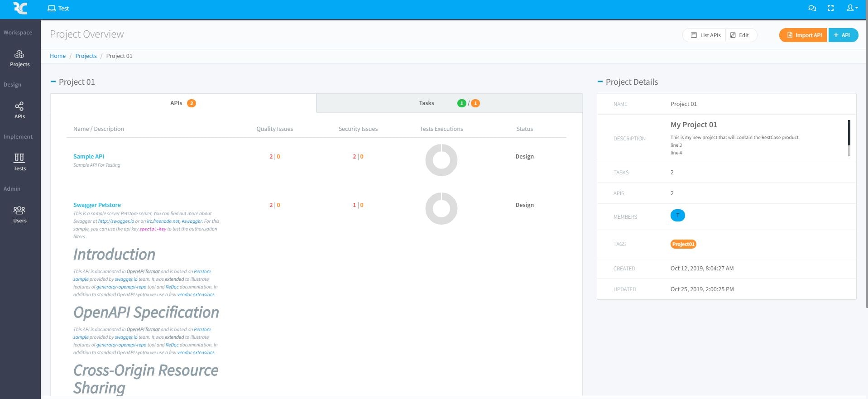The height and width of the screenshot is (399, 868).
Task: Click the Project01 tag
Action: click(x=683, y=244)
